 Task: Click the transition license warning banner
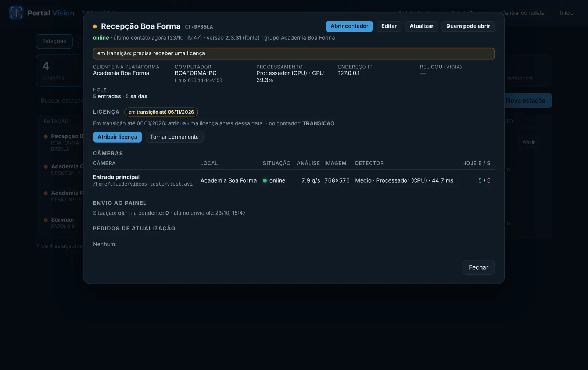(294, 53)
